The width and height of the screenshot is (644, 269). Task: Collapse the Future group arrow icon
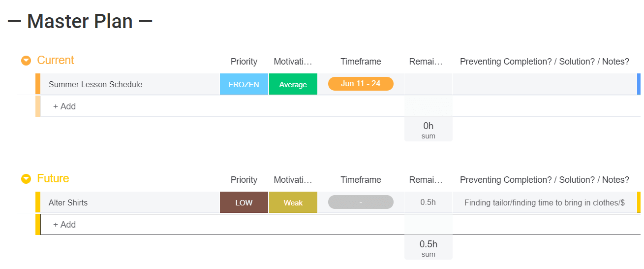point(26,179)
